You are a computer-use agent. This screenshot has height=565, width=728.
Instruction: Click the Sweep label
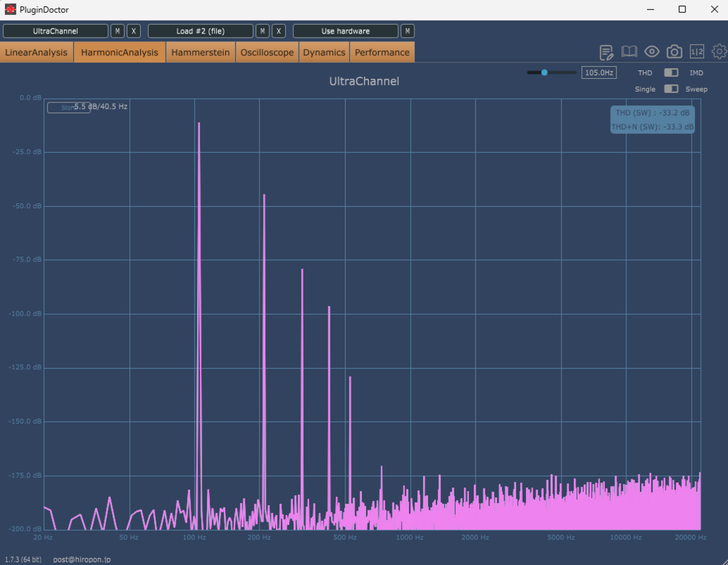(x=697, y=89)
